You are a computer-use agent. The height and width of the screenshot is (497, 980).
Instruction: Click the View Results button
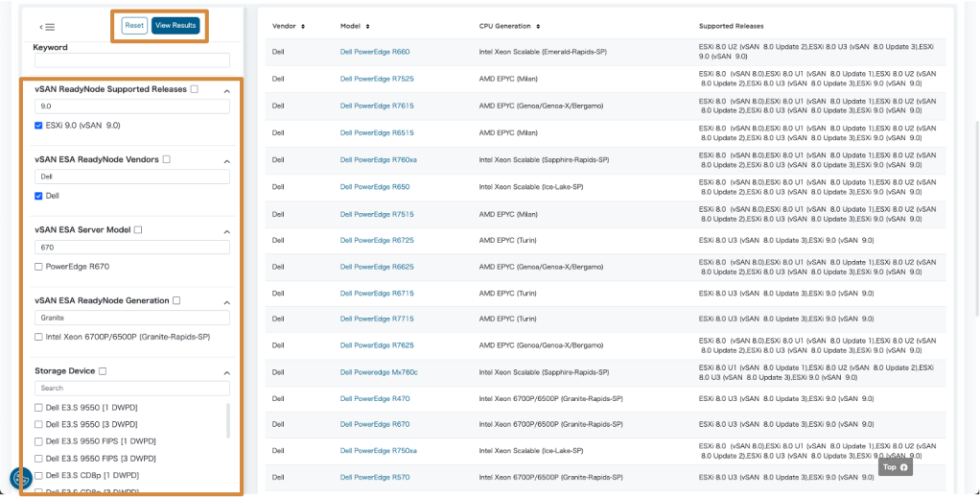175,26
